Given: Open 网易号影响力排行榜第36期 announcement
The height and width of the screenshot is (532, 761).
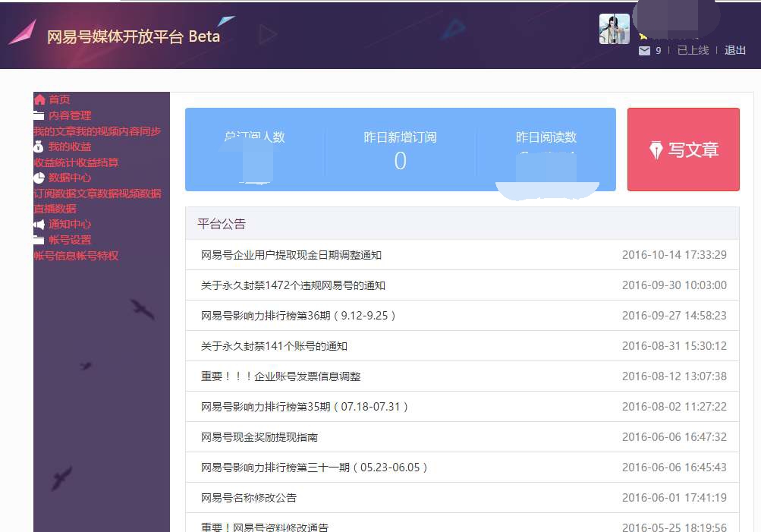Looking at the screenshot, I should click(298, 316).
